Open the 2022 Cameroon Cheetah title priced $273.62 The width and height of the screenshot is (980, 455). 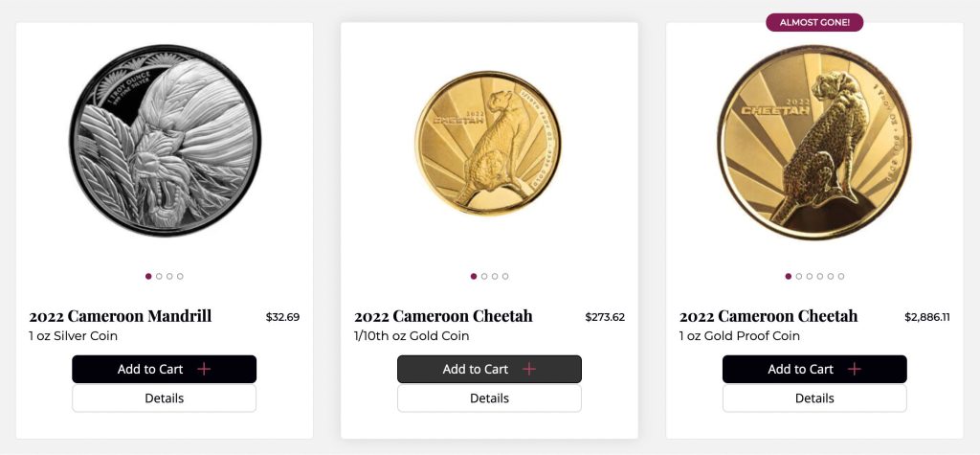pos(443,316)
